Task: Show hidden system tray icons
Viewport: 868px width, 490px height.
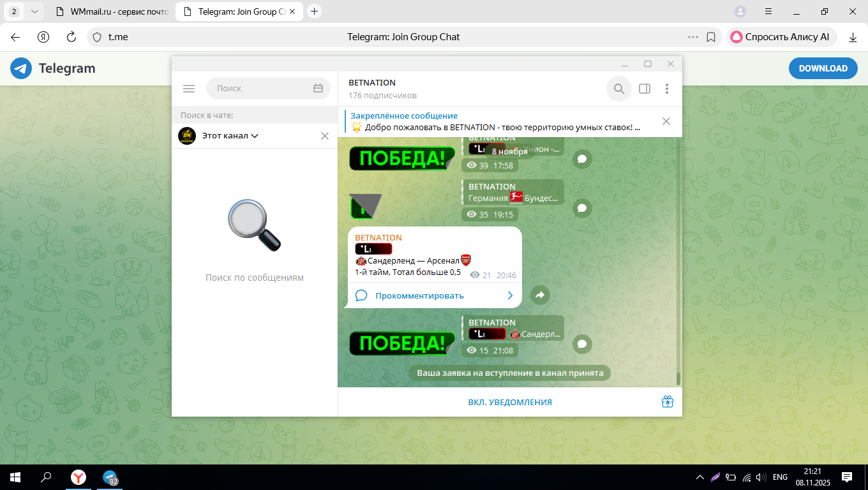Action: (700, 477)
